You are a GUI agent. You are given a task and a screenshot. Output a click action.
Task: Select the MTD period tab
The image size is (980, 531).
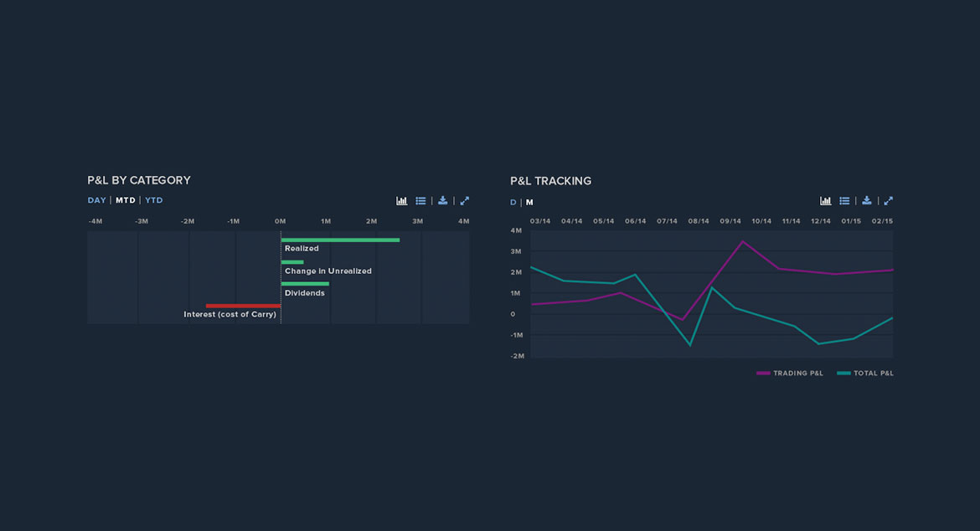[x=126, y=201]
